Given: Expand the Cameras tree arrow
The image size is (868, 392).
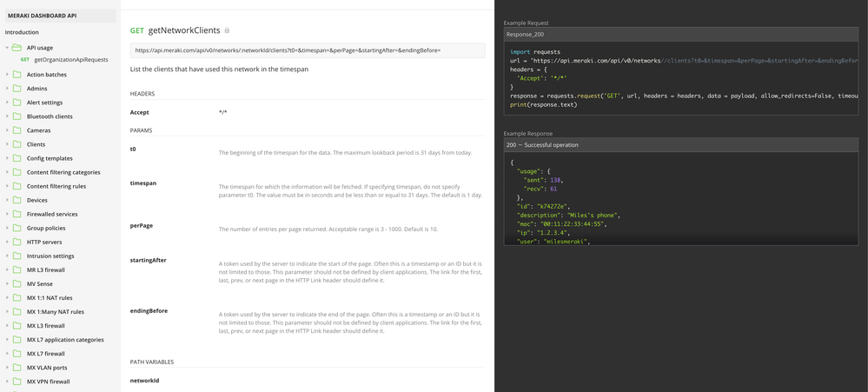Looking at the screenshot, I should (x=7, y=130).
